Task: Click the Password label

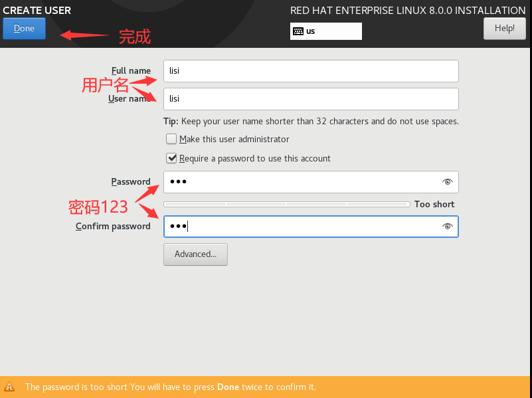Action: click(131, 181)
